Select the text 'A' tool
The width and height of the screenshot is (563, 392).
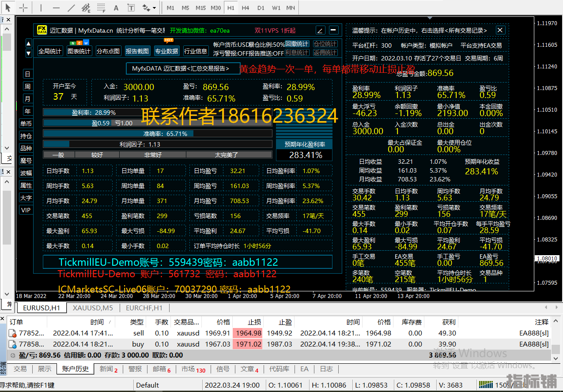[x=116, y=8]
